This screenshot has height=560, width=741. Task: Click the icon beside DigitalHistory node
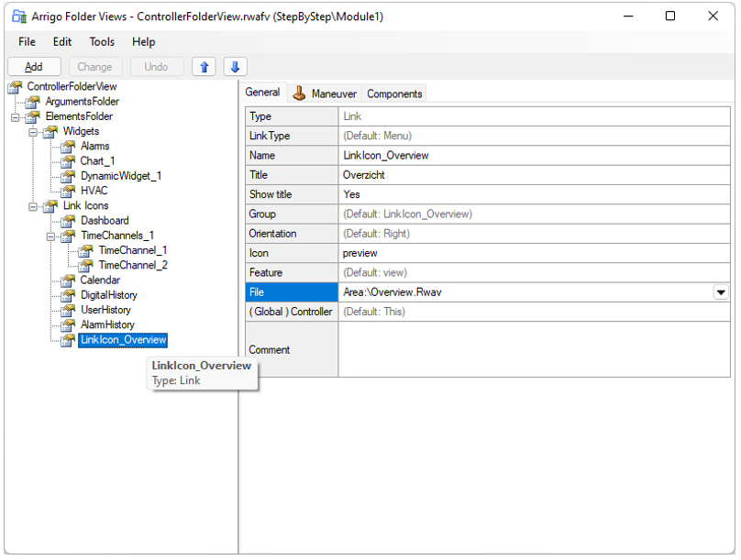[x=68, y=296]
